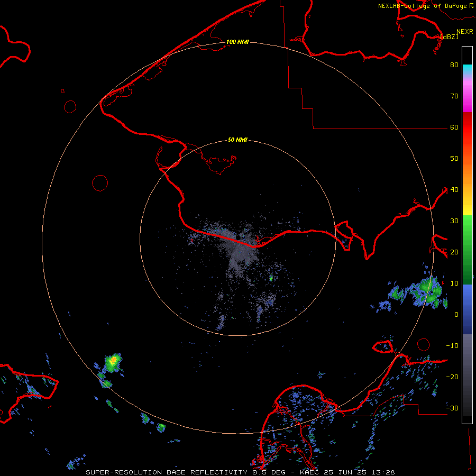Click the 30 label on the reflectivity legend
This screenshot has height=476, width=476.
point(454,221)
